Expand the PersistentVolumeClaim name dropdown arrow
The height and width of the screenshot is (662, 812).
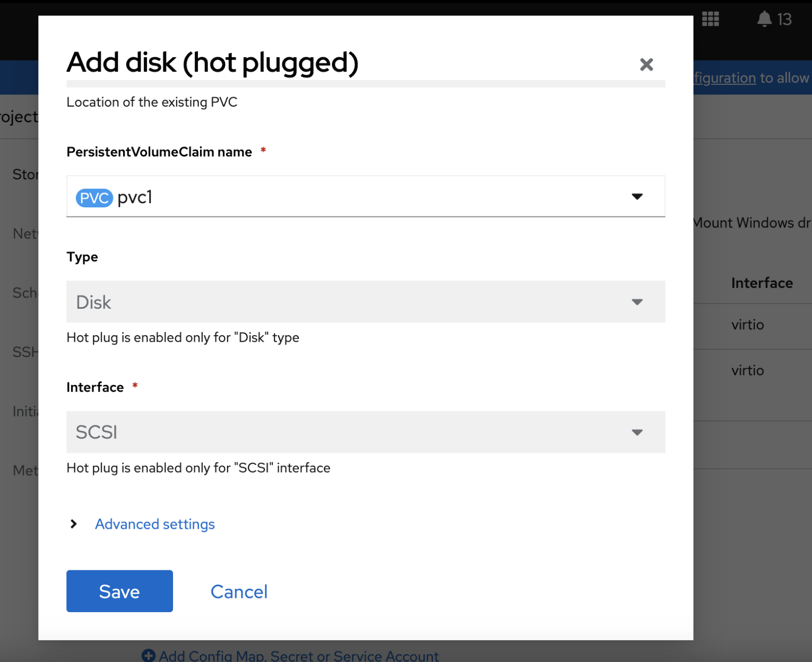click(x=637, y=197)
